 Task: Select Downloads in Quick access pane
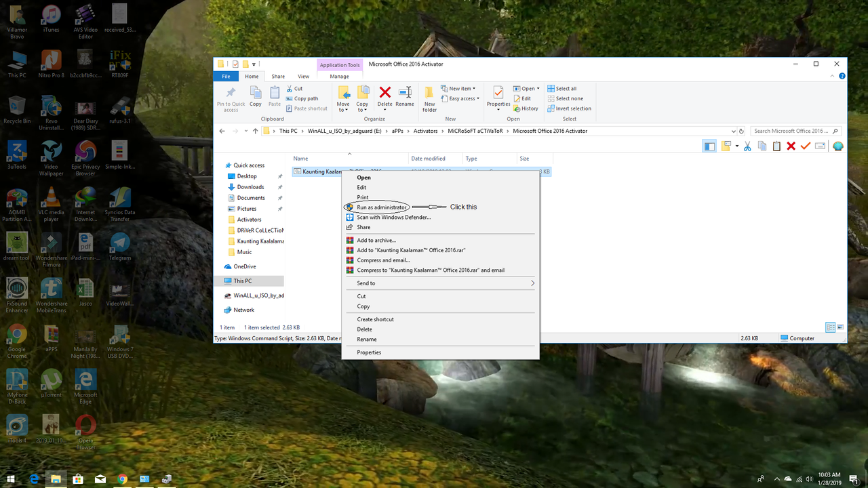pos(250,187)
